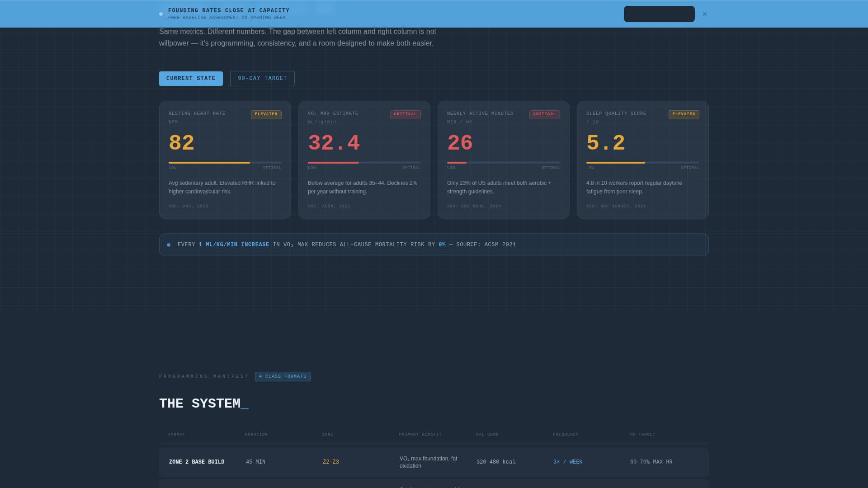This screenshot has width=868, height=488.
Task: Click the highlighted 9% in the mortality note
Action: click(442, 245)
